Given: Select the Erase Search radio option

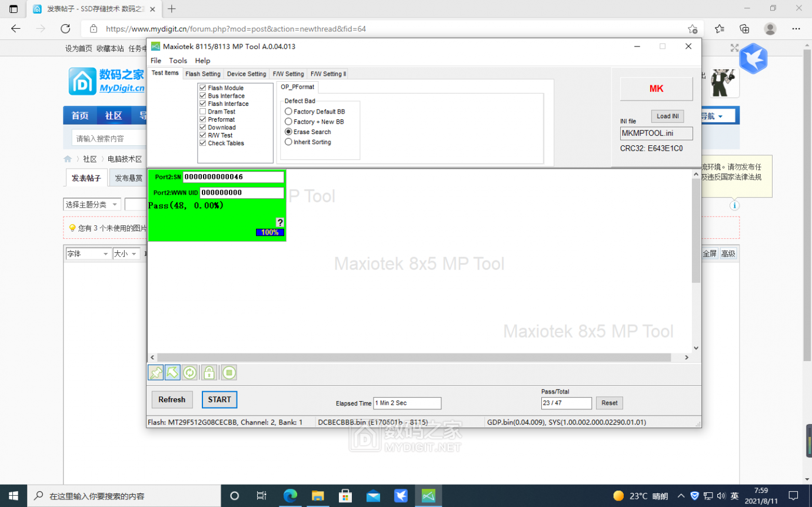Looking at the screenshot, I should pos(288,132).
